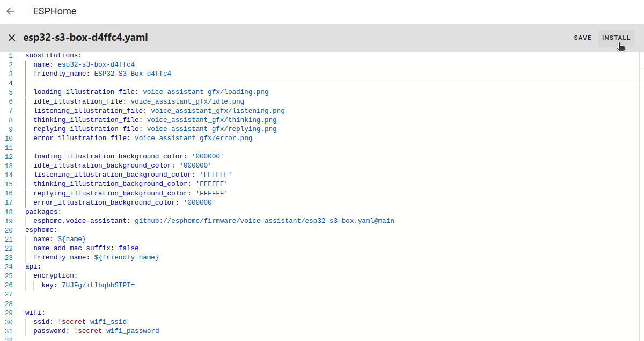The image size is (644, 341).
Task: Click the github voice-assistant package URL
Action: (264, 221)
